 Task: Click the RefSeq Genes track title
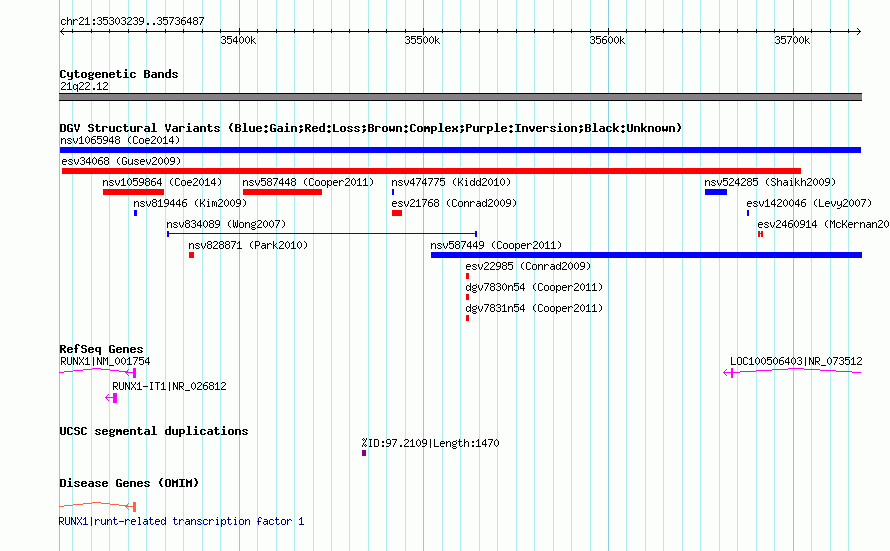point(101,350)
